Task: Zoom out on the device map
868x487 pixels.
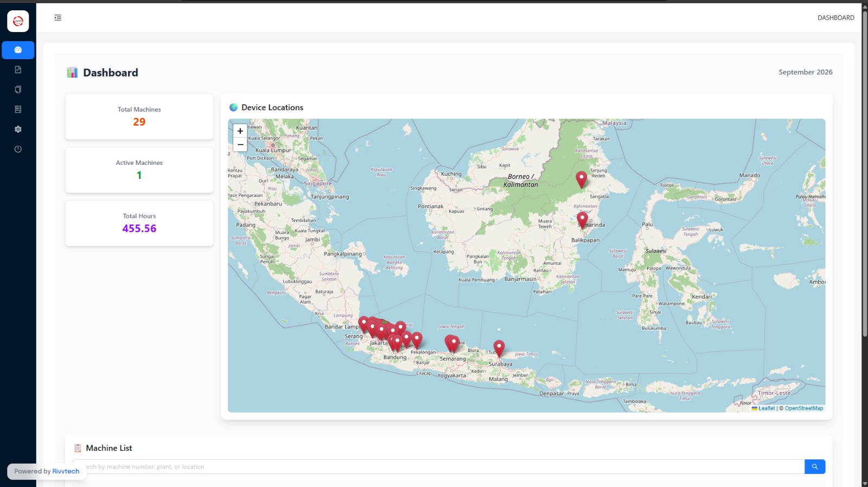Action: pos(240,145)
